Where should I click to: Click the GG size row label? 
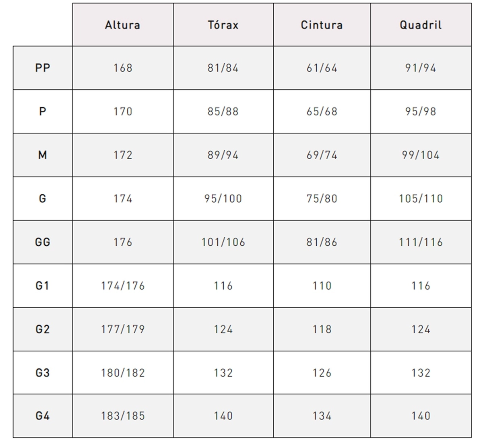coord(43,242)
